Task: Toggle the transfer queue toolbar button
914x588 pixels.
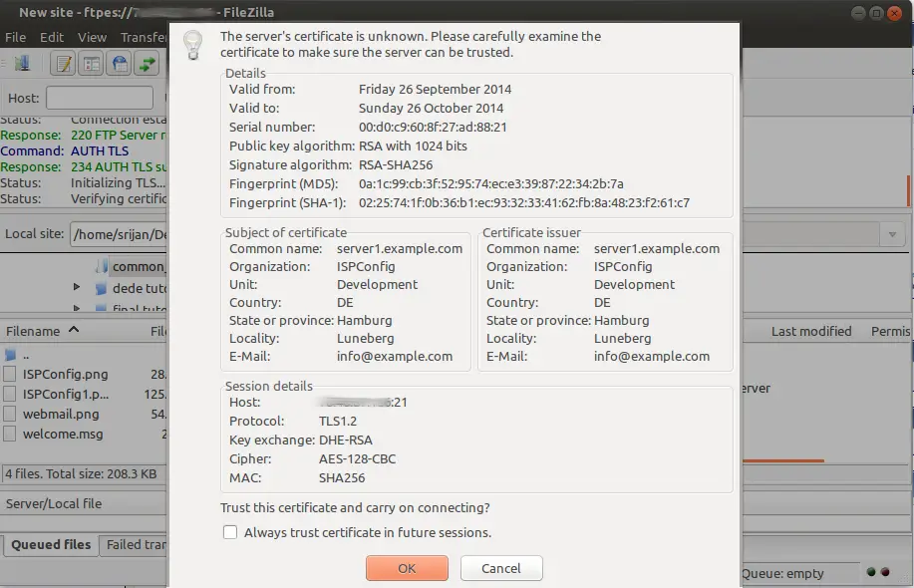Action: 148,64
